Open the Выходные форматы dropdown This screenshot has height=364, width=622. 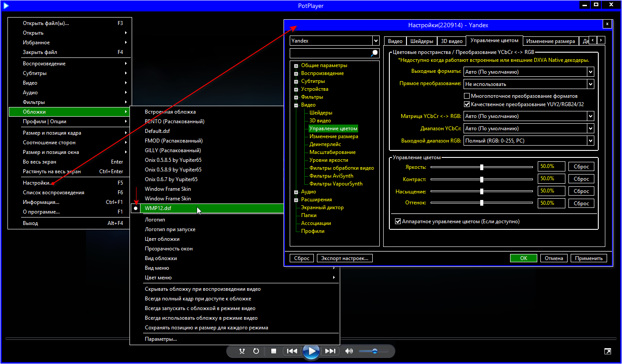point(590,72)
